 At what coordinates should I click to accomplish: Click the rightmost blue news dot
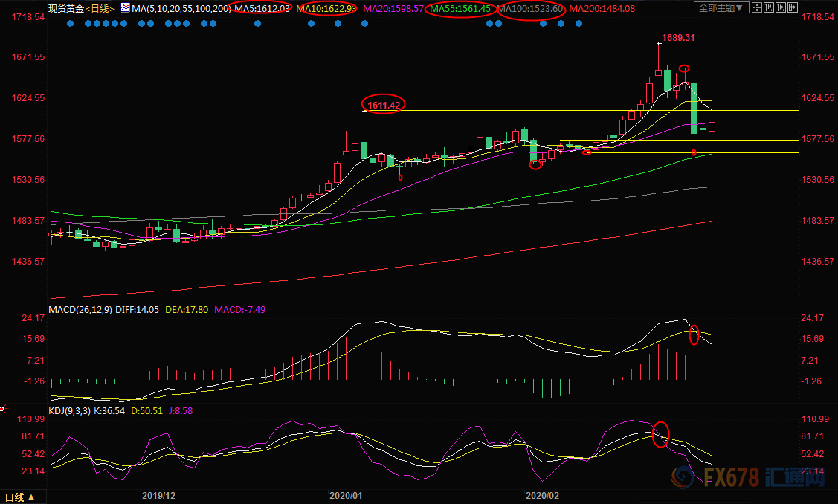(x=578, y=24)
